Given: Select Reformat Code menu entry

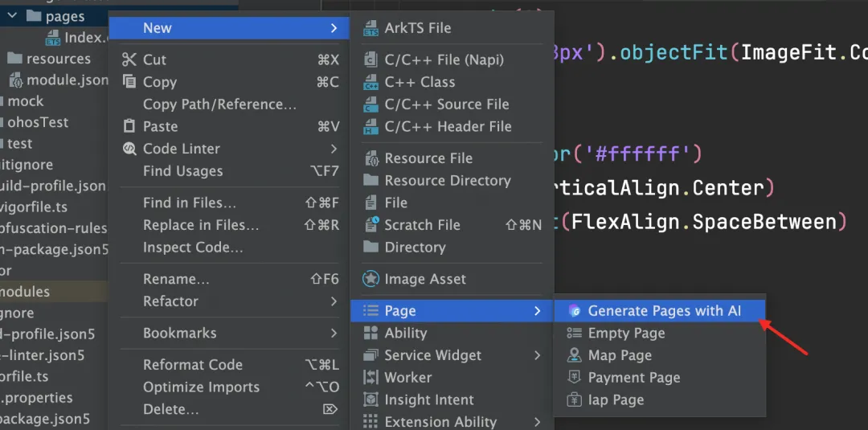Looking at the screenshot, I should [x=192, y=365].
